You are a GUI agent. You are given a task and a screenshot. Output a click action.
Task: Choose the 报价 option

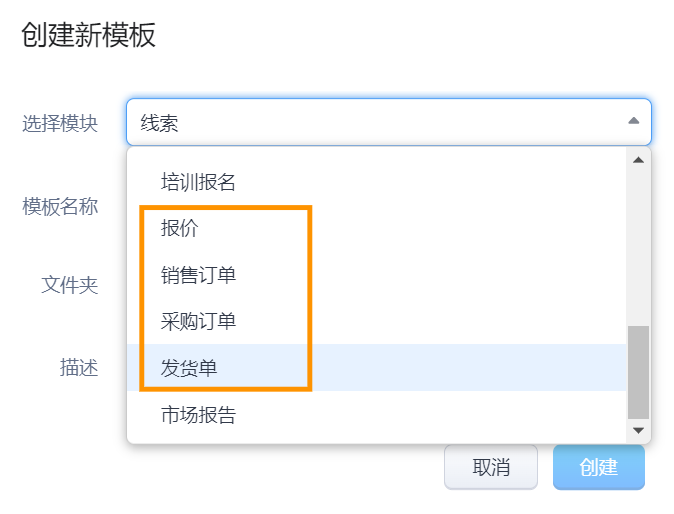click(180, 228)
